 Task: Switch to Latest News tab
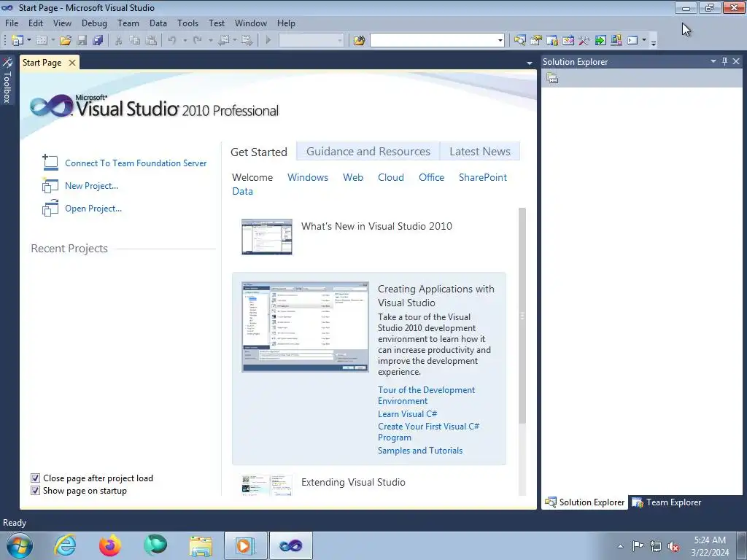point(480,152)
